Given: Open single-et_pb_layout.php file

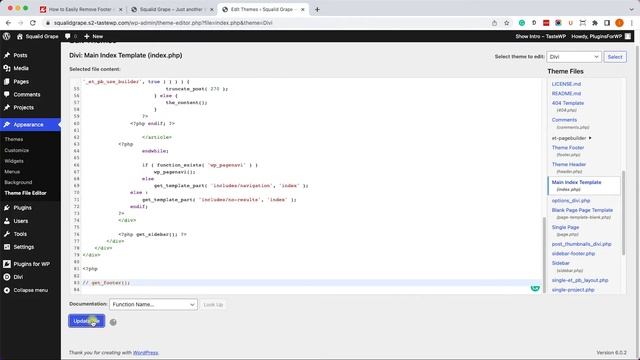Looking at the screenshot, I should click(x=580, y=280).
